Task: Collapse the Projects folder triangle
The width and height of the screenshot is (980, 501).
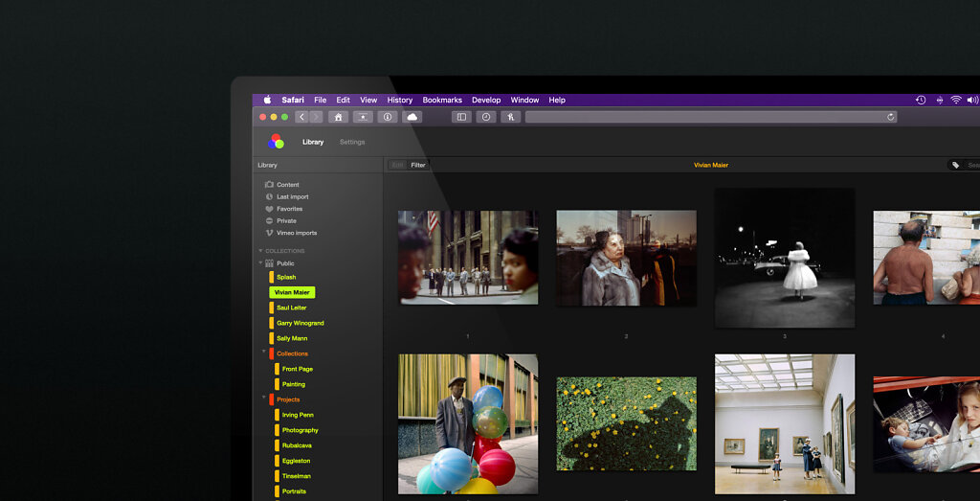Action: tap(264, 398)
